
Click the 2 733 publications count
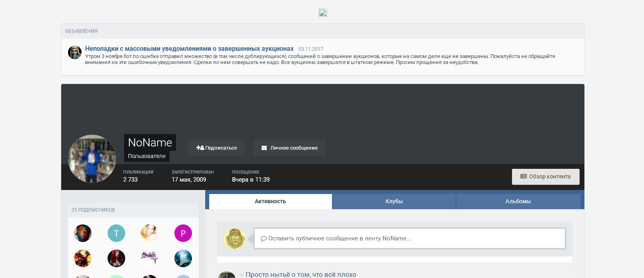tap(130, 180)
